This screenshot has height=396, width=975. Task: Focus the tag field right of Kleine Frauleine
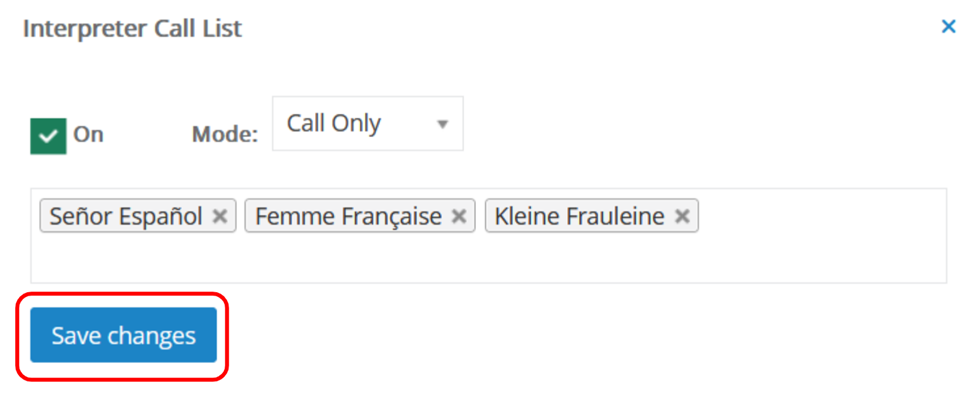pos(821,216)
